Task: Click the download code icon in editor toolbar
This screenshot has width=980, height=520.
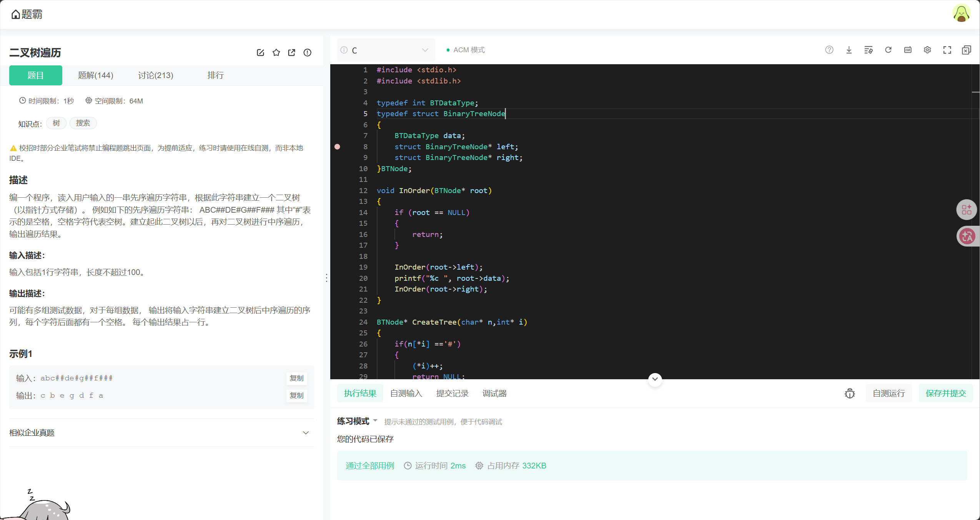Action: click(849, 50)
